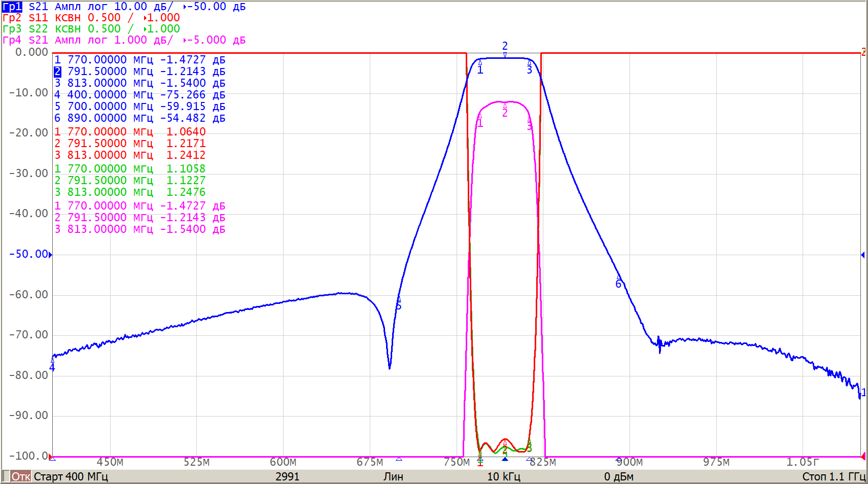Click the red reference position arrow at bottom-left
The height and width of the screenshot is (484, 868).
(x=52, y=457)
